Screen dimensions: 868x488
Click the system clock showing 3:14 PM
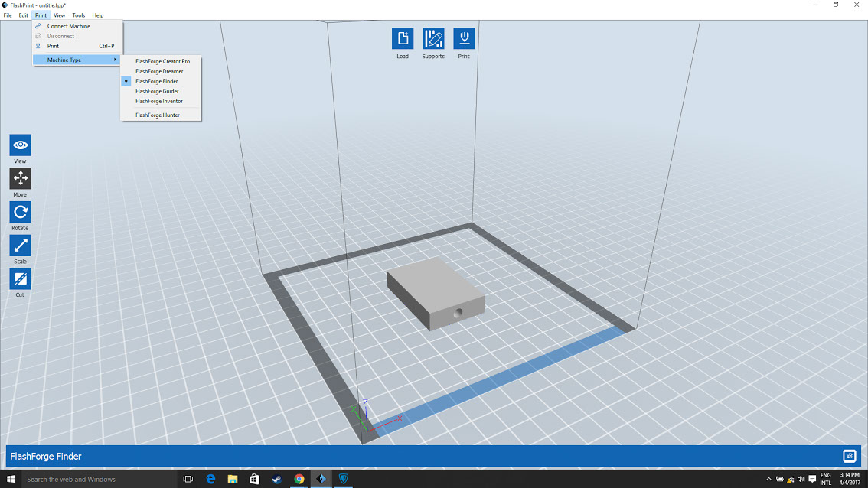pyautogui.click(x=849, y=479)
